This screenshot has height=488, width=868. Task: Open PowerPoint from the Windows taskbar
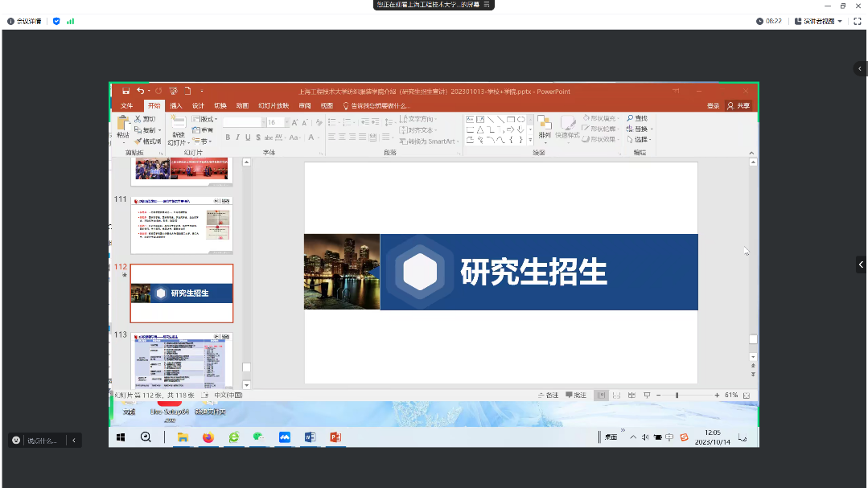pos(335,437)
